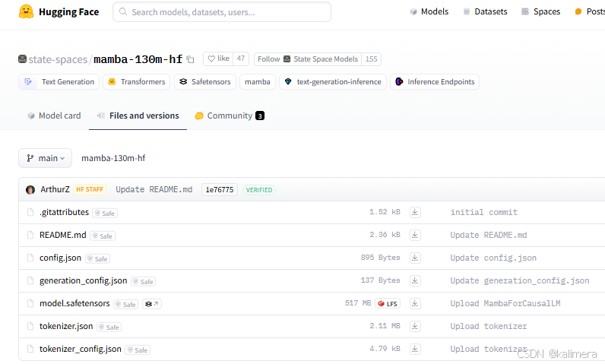Open 'Update config.json' commit message
Viewport: 605px width, 364px height.
point(493,258)
